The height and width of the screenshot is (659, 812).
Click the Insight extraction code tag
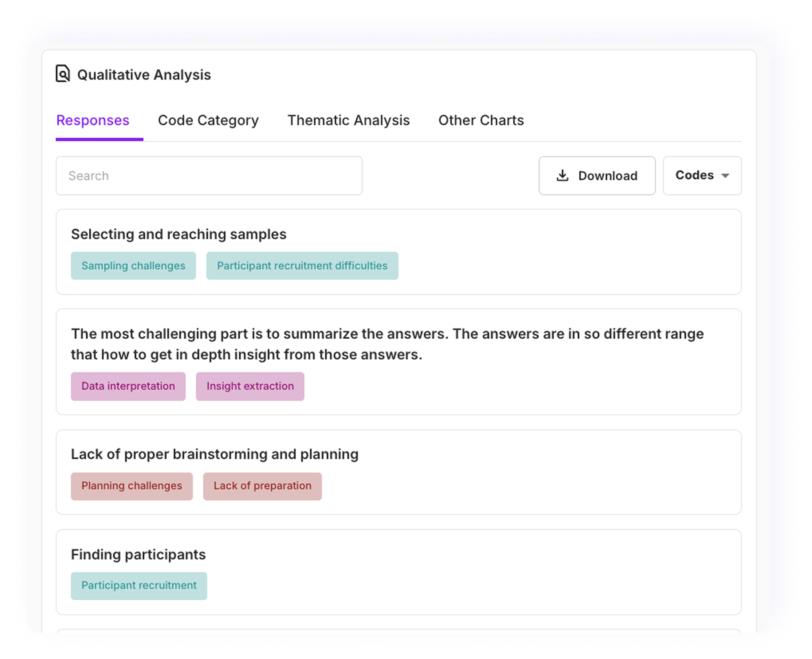[250, 386]
